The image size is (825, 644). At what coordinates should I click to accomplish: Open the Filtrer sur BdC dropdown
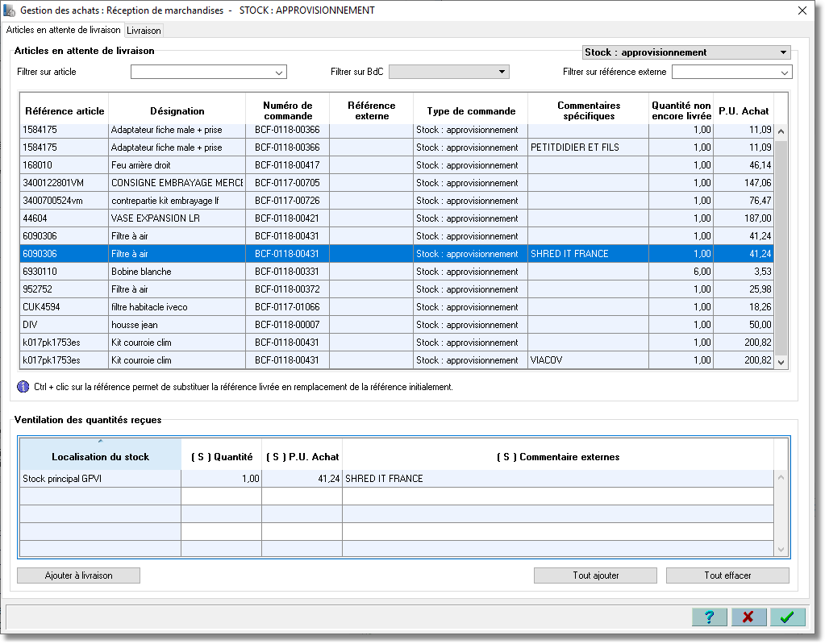coord(502,72)
